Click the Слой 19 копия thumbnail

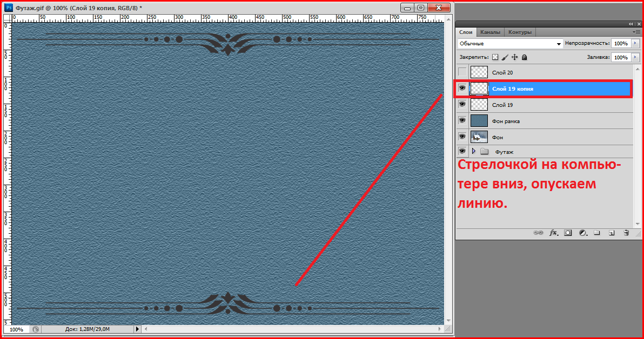[x=479, y=88]
